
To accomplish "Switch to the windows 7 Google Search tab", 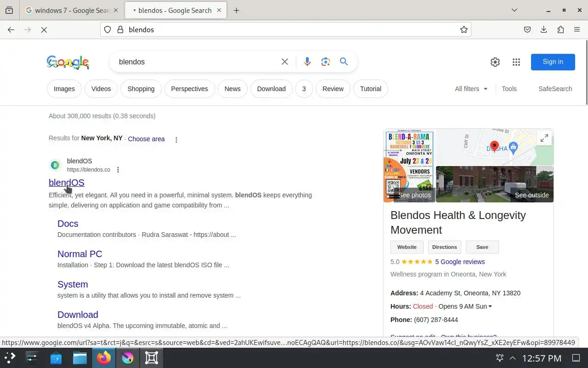I will pos(72,10).
